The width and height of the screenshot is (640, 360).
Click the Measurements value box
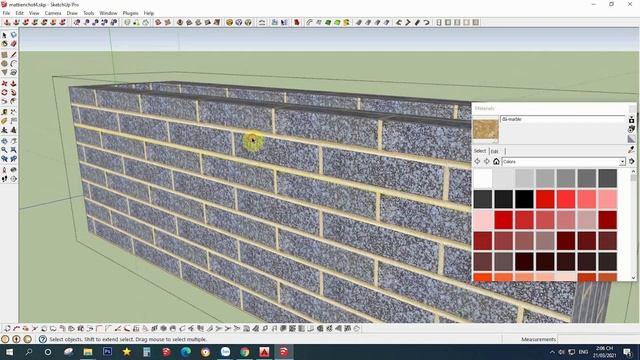point(598,339)
